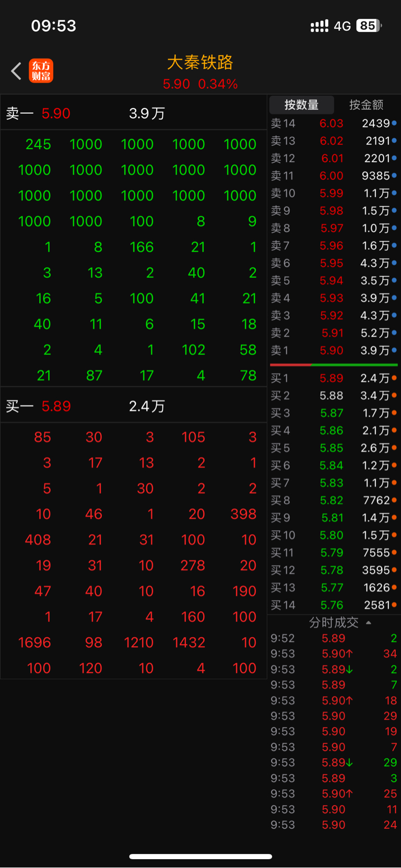Select the 卖5 price 5.94
The height and width of the screenshot is (868, 401).
(332, 281)
